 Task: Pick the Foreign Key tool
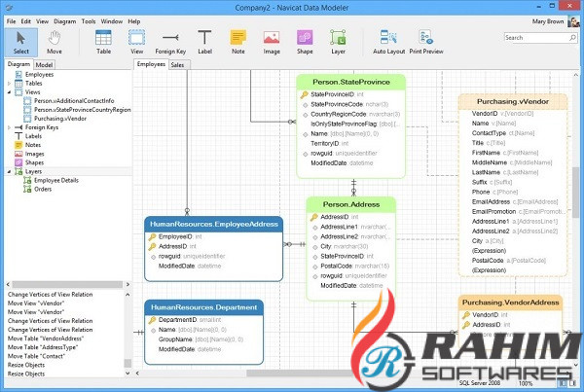point(170,43)
